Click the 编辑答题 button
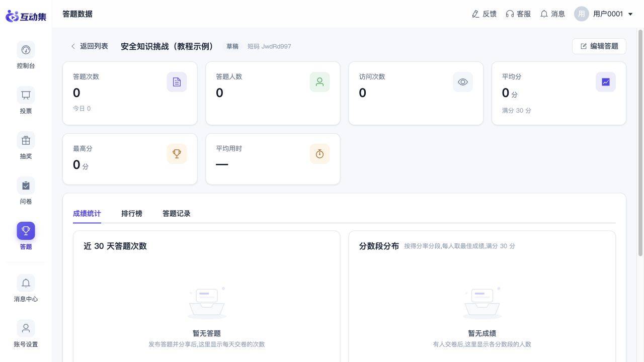This screenshot has height=362, width=644. pos(599,46)
